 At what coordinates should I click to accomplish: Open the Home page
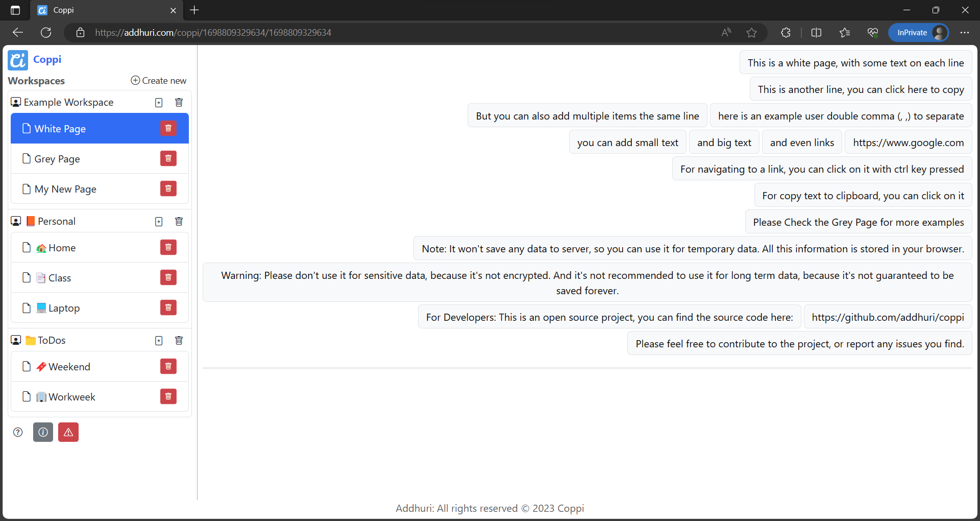100,247
